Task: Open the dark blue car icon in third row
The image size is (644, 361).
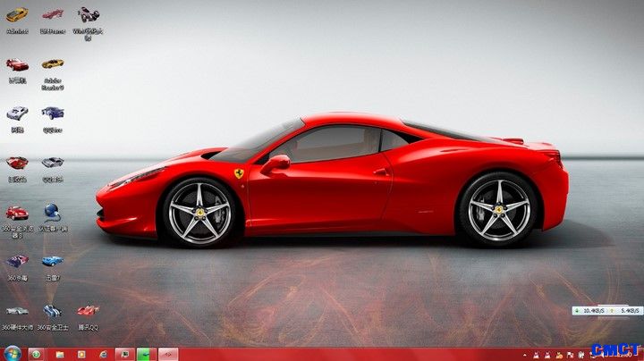Action: point(53,113)
